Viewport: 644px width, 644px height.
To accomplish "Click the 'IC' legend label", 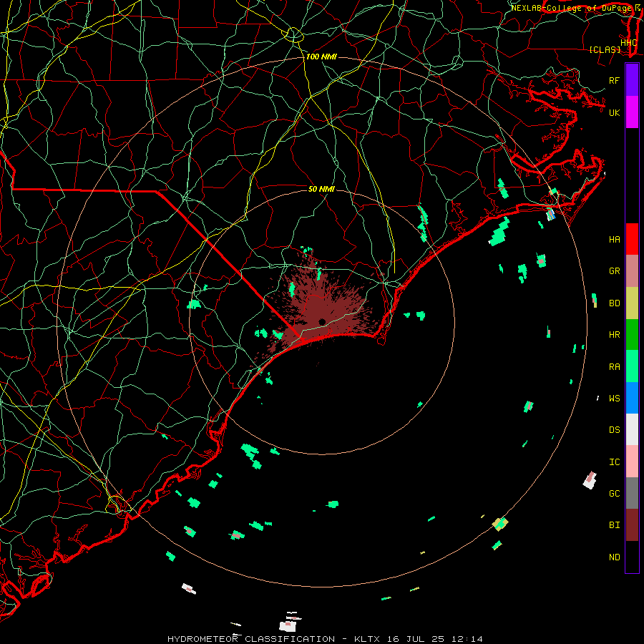I will 614,462.
